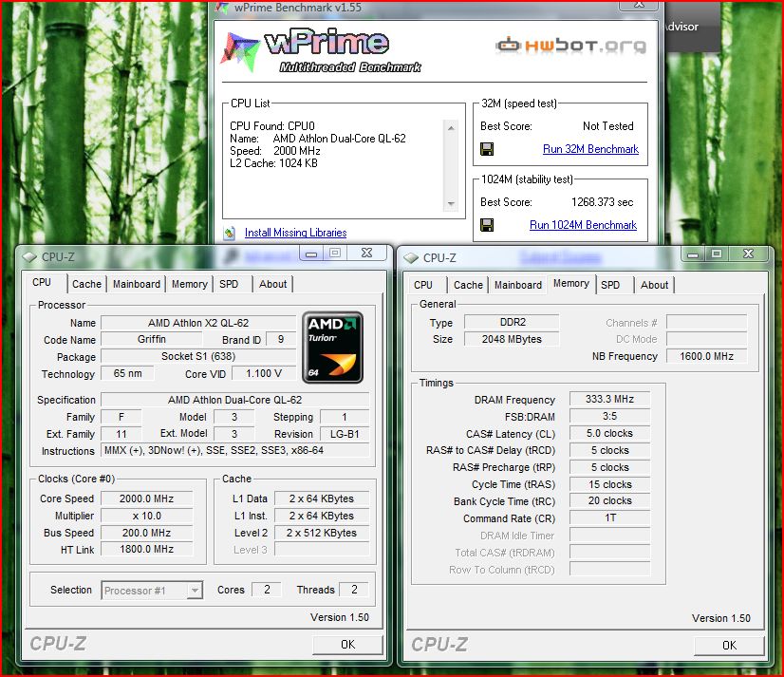Click the Specification field AMD Athlon Dual-Core QL-62
784x677 pixels.
coord(235,400)
